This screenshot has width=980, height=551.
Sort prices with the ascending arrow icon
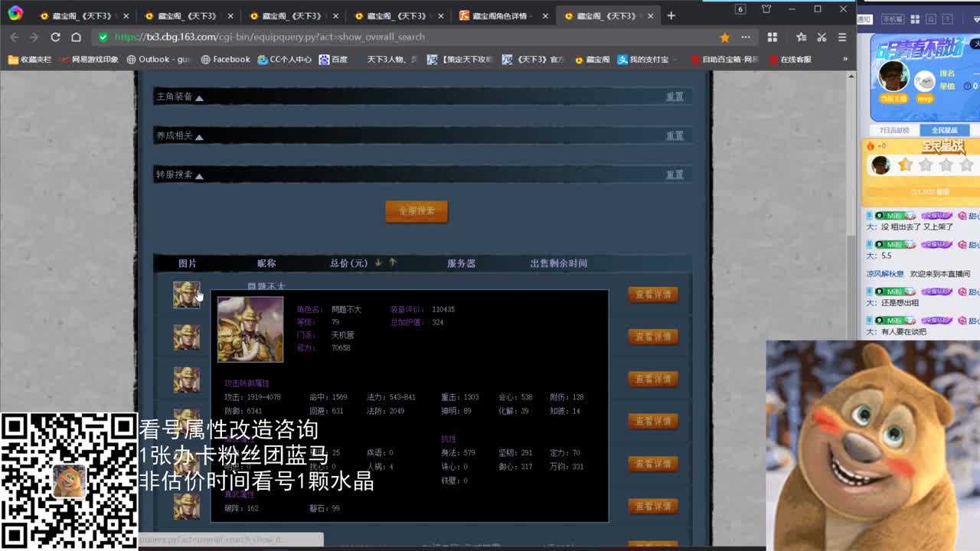[393, 262]
